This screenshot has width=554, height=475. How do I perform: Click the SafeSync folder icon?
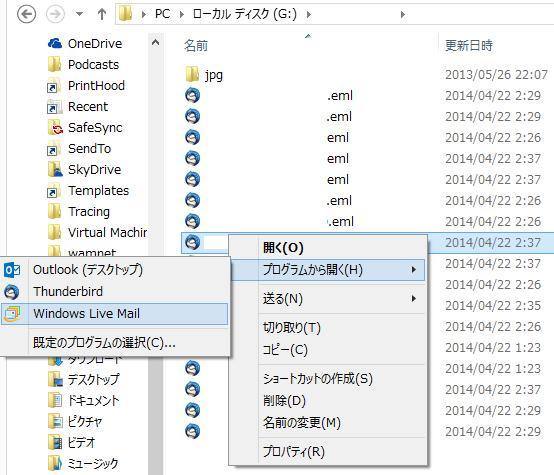[55, 128]
